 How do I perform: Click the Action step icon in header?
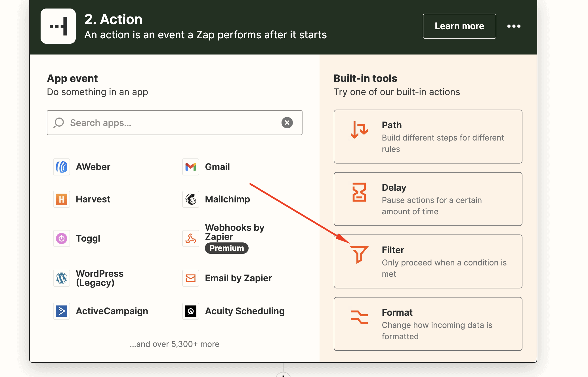58,26
